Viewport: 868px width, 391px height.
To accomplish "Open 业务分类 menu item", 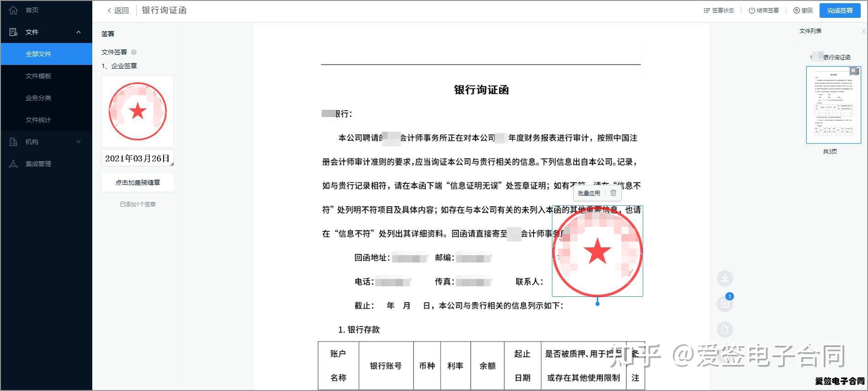I will coord(38,98).
